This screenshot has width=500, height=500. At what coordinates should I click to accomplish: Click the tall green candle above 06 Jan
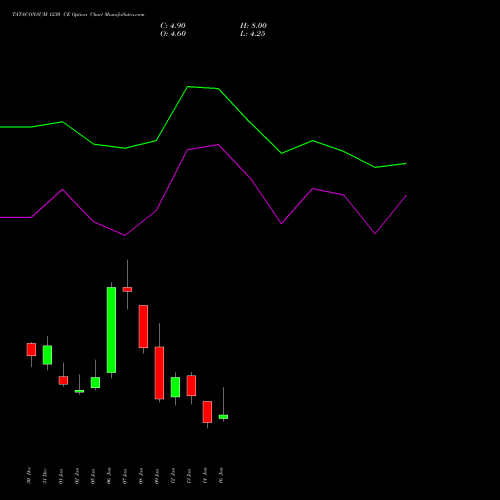pos(111,330)
